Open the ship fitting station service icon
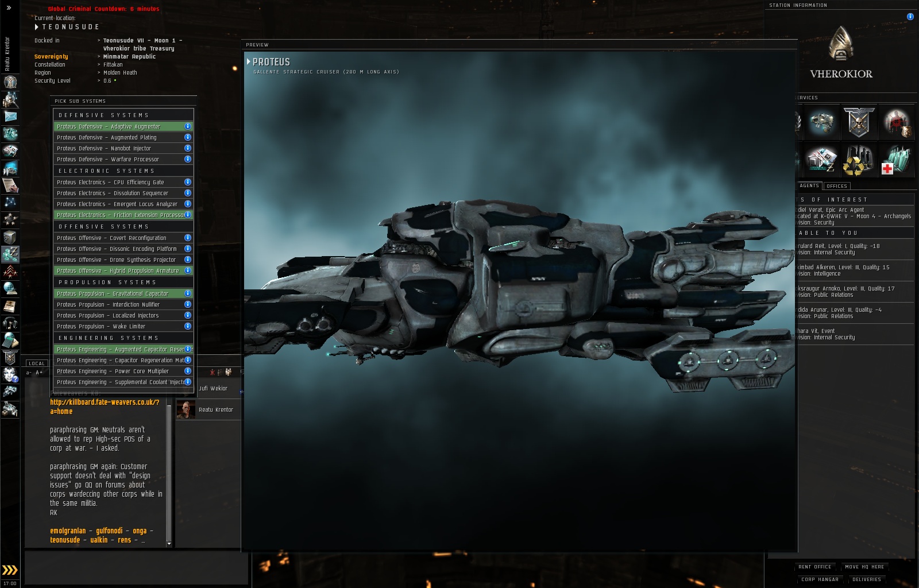 click(821, 122)
